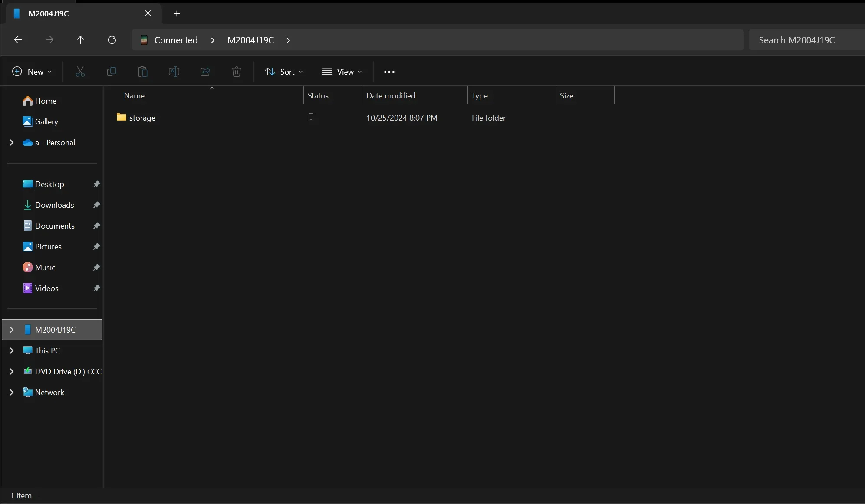
Task: Click the Delete icon in toolbar
Action: coord(237,72)
